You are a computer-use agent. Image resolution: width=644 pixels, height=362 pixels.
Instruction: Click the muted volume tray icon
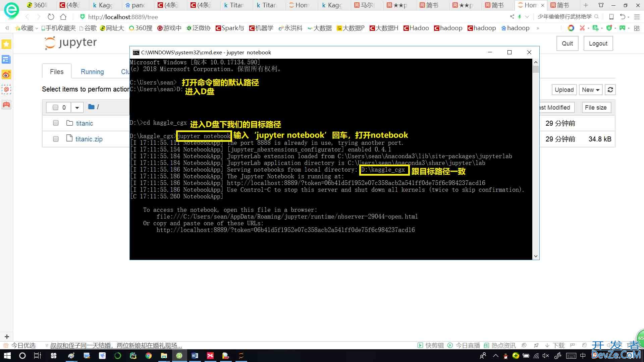point(546,356)
